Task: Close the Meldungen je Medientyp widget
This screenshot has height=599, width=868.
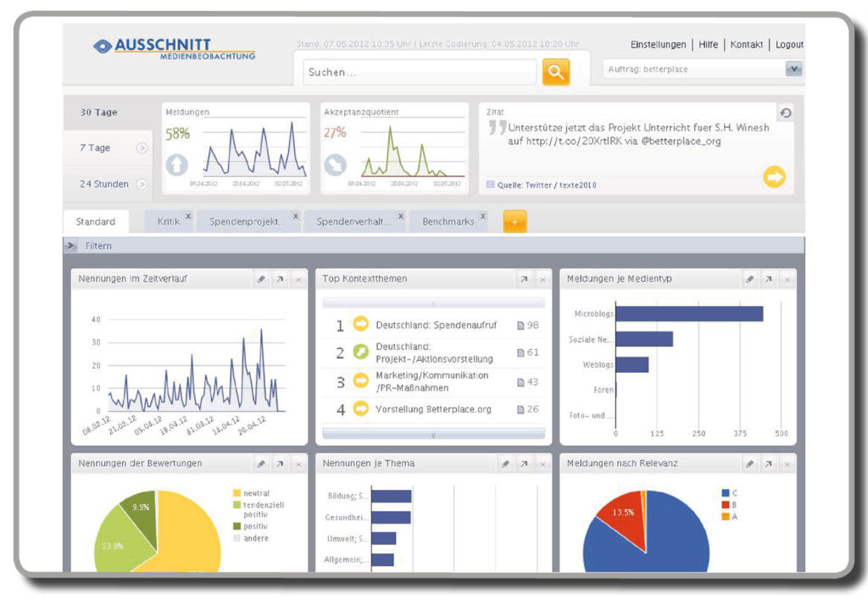Action: pyautogui.click(x=787, y=280)
